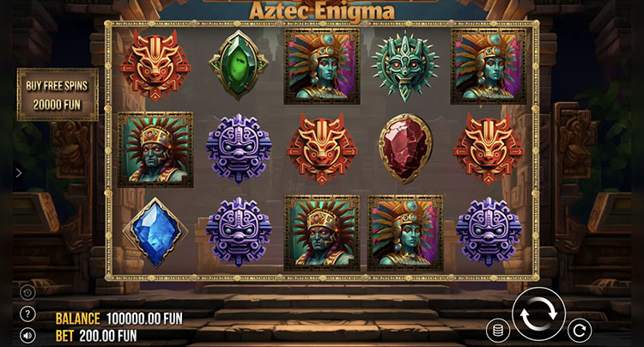
Task: Click the Aztec Enigma title logo
Action: coord(322,10)
